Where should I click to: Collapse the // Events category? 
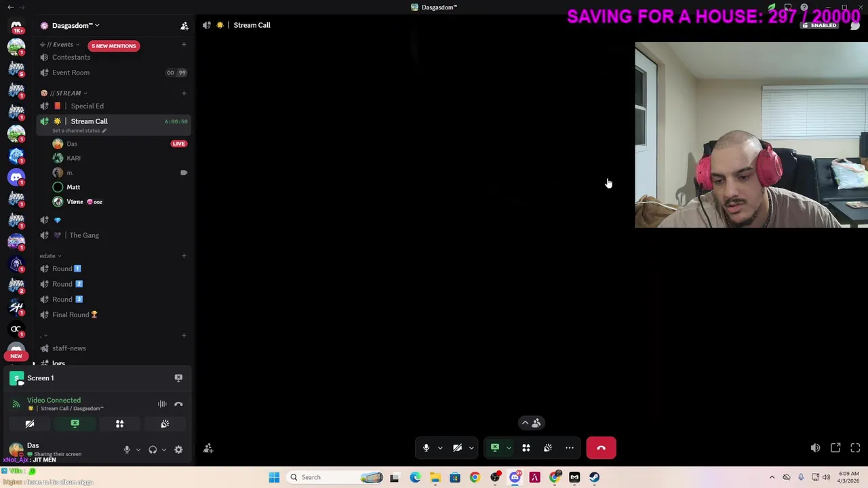tap(61, 45)
